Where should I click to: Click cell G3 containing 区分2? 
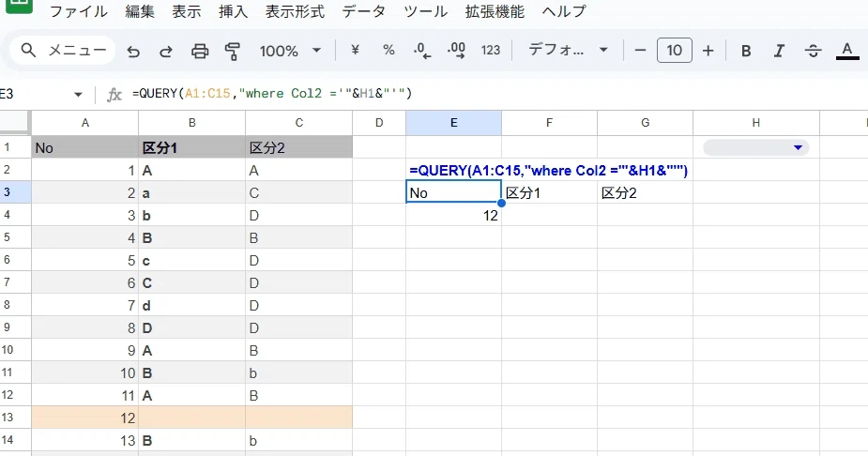[x=645, y=192]
